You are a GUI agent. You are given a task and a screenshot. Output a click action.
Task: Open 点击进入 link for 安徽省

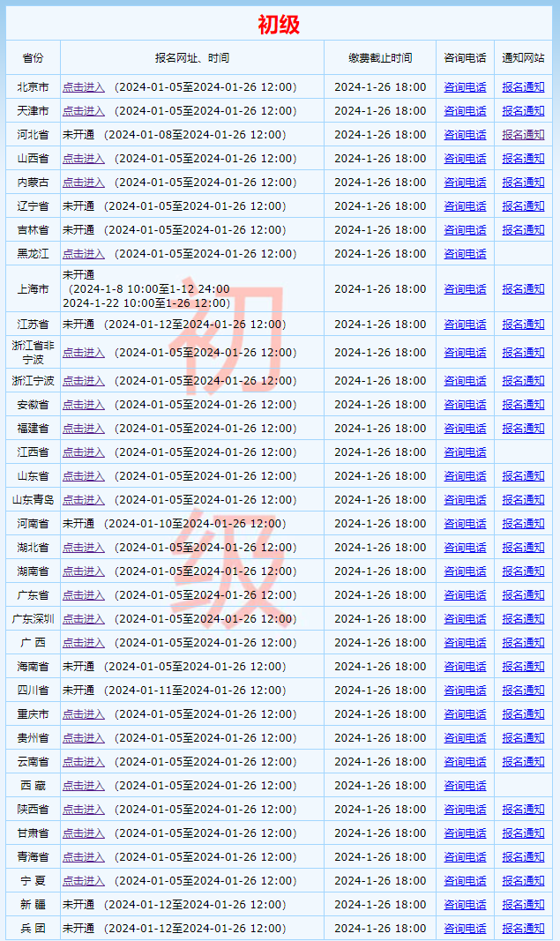pos(84,405)
